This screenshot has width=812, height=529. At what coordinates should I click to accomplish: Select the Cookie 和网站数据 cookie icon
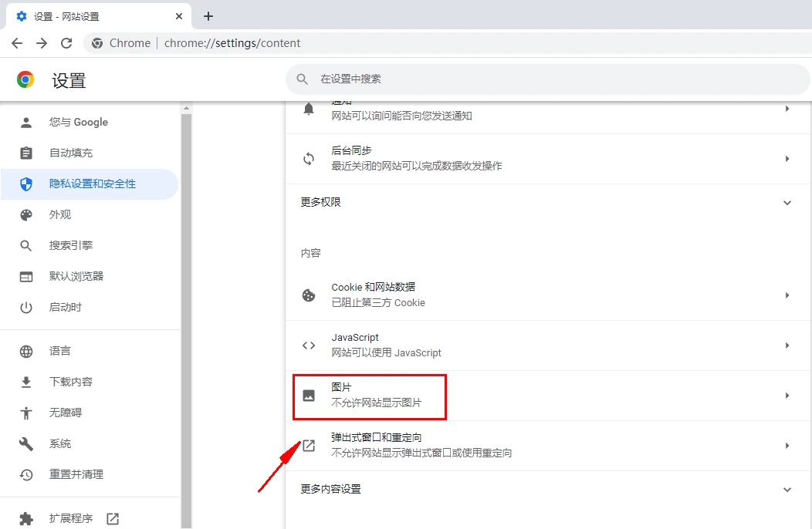309,295
